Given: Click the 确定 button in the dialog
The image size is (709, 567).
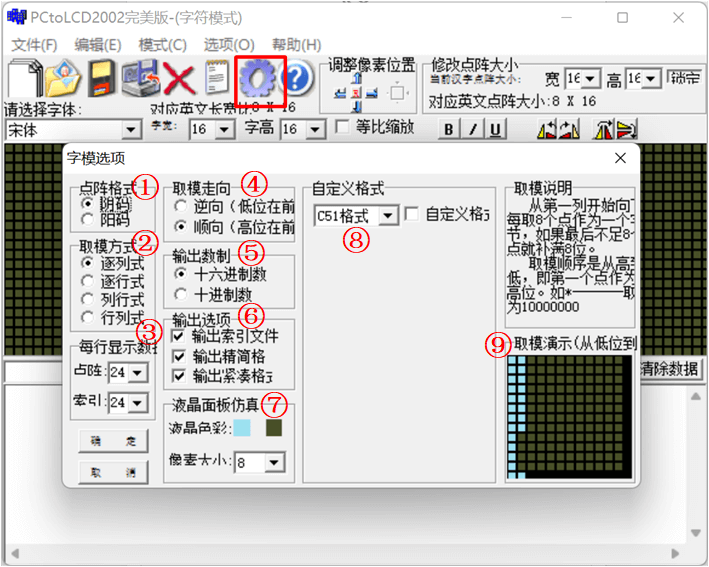Looking at the screenshot, I should pyautogui.click(x=113, y=441).
